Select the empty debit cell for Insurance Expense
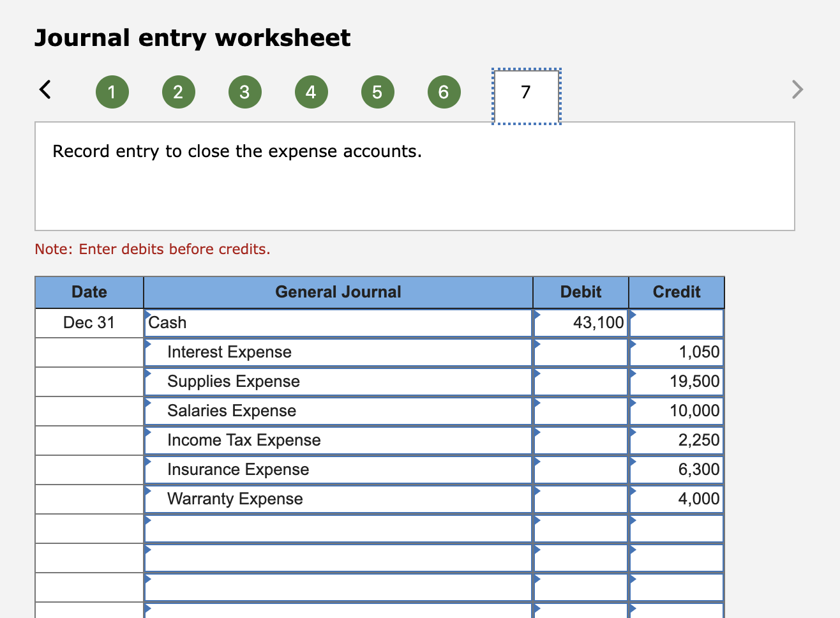Viewport: 840px width, 618px height. point(581,470)
